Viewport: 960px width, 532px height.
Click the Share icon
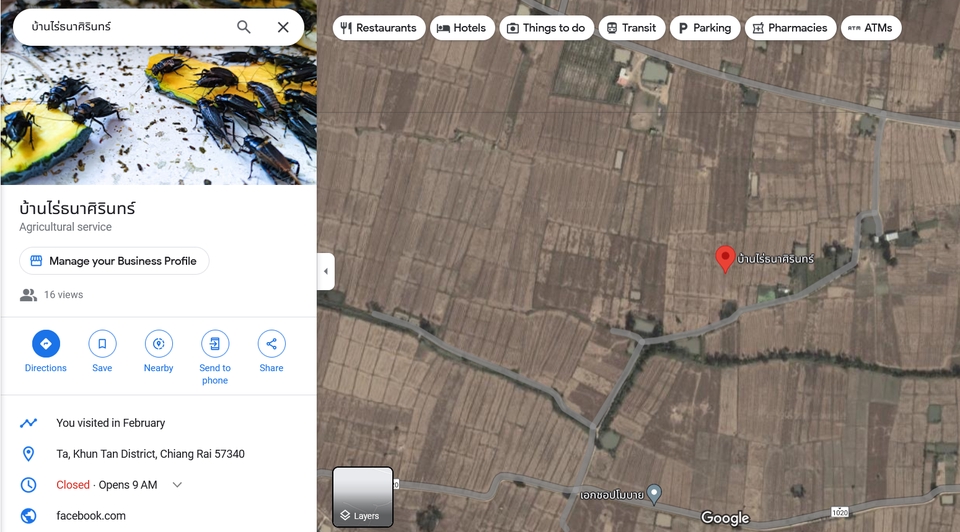tap(271, 343)
